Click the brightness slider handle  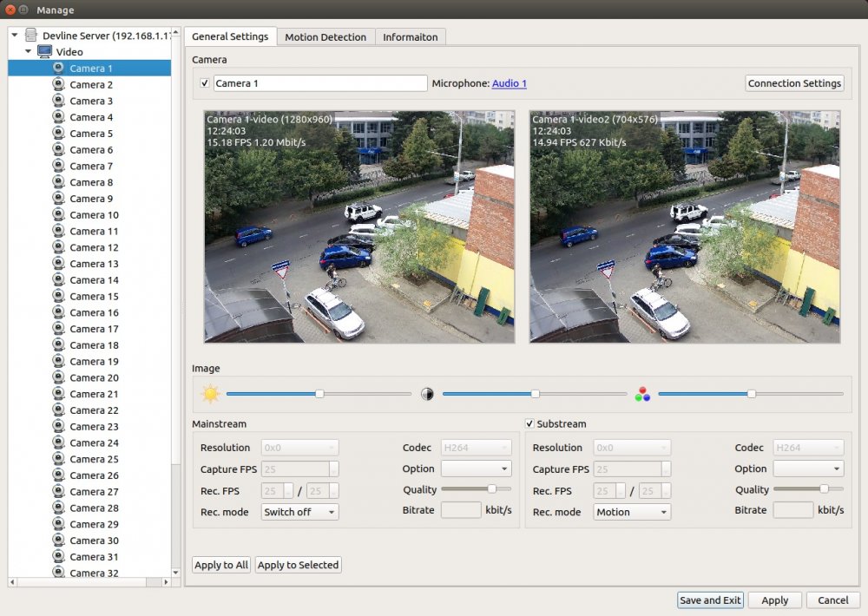[x=319, y=394]
